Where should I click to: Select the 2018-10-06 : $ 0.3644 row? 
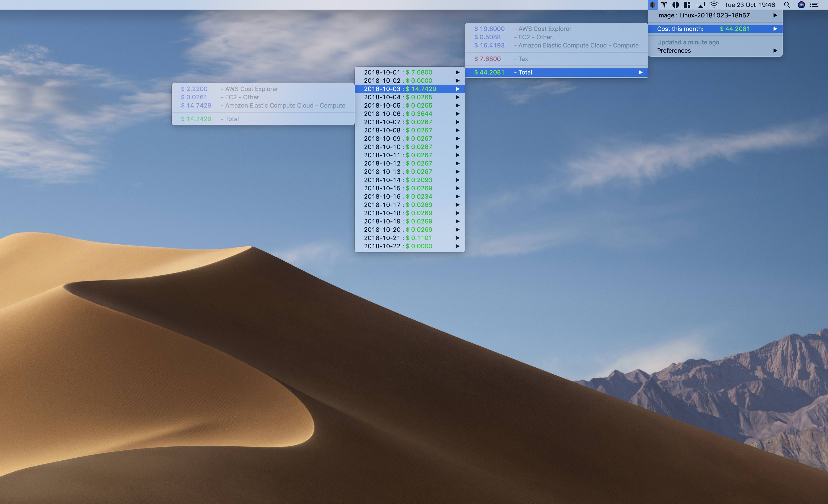coord(410,113)
